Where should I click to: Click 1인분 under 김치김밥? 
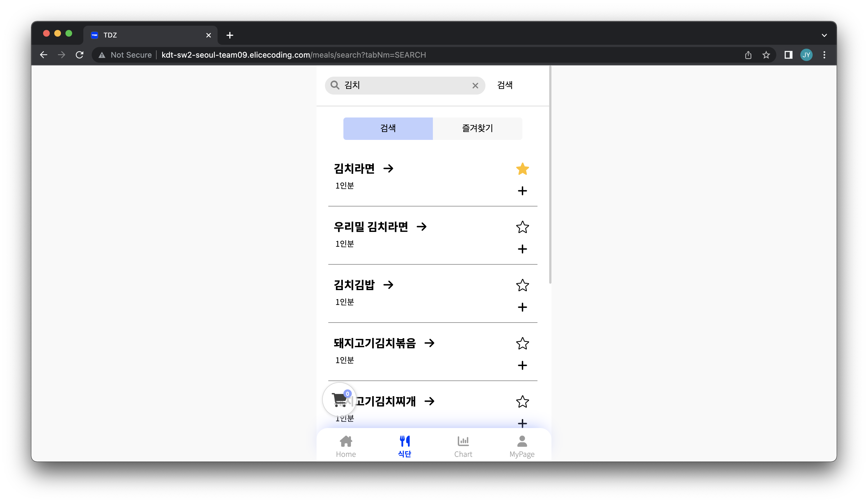pyautogui.click(x=345, y=302)
